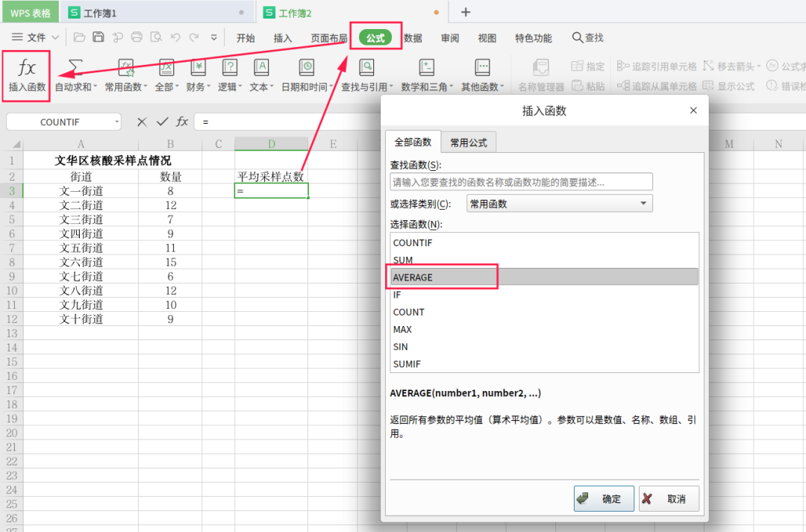
Task: Click the search function (查找函数) input field
Action: pos(521,182)
